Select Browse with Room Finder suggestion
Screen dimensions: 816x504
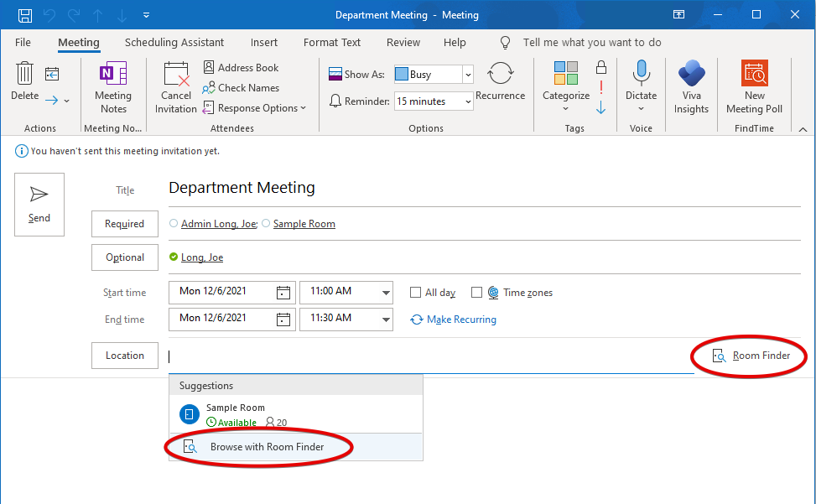tap(267, 447)
